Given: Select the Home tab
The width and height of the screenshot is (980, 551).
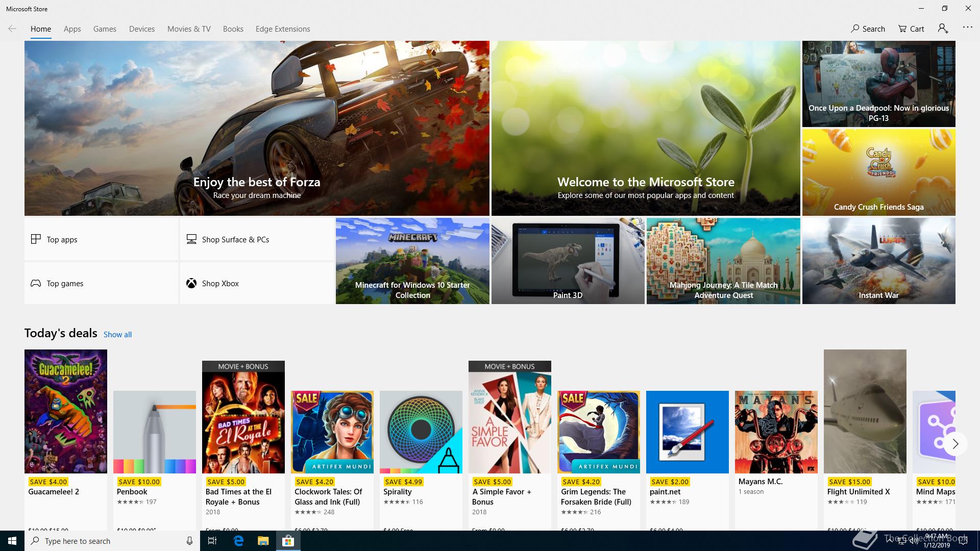Looking at the screenshot, I should pos(41,29).
